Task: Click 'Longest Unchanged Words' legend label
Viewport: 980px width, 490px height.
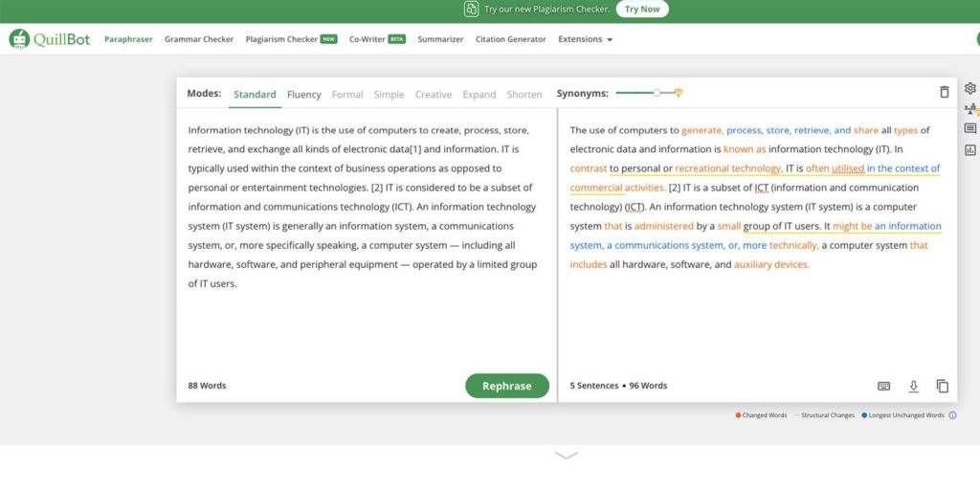Action: point(906,415)
